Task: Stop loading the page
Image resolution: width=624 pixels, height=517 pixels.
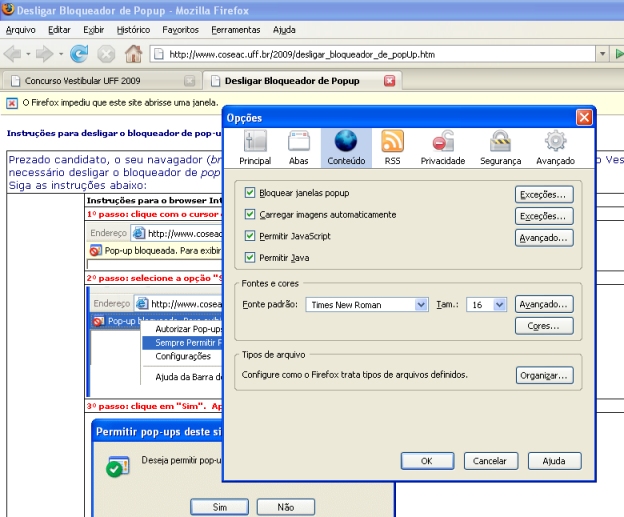Action: [106, 54]
